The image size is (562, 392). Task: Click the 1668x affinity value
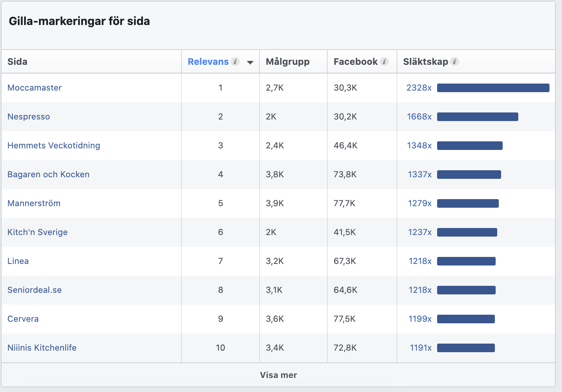[419, 117]
